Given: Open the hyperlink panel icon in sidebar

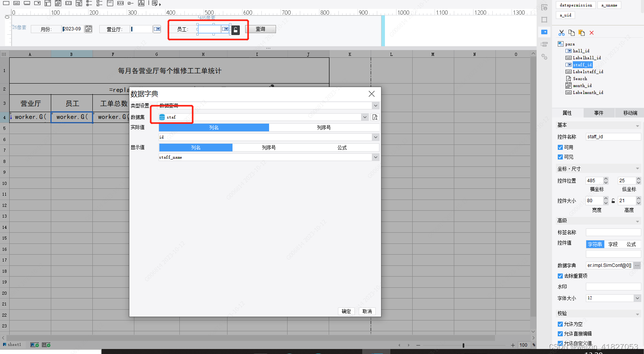Looking at the screenshot, I should coord(544,57).
